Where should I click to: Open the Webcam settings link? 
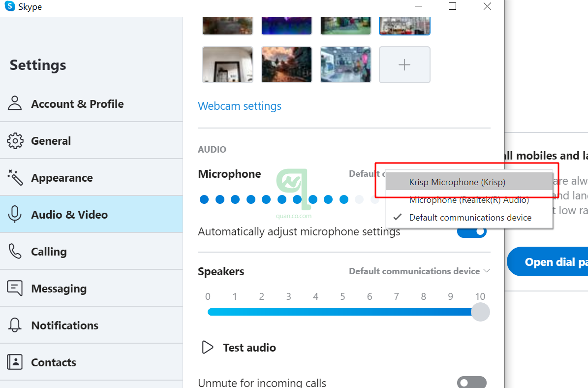240,106
